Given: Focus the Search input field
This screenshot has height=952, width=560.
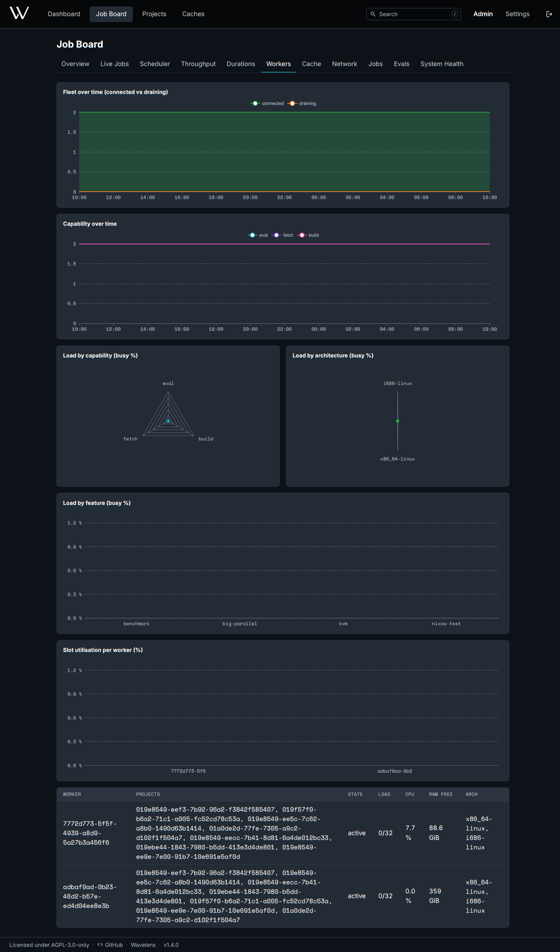Looking at the screenshot, I should pyautogui.click(x=413, y=14).
